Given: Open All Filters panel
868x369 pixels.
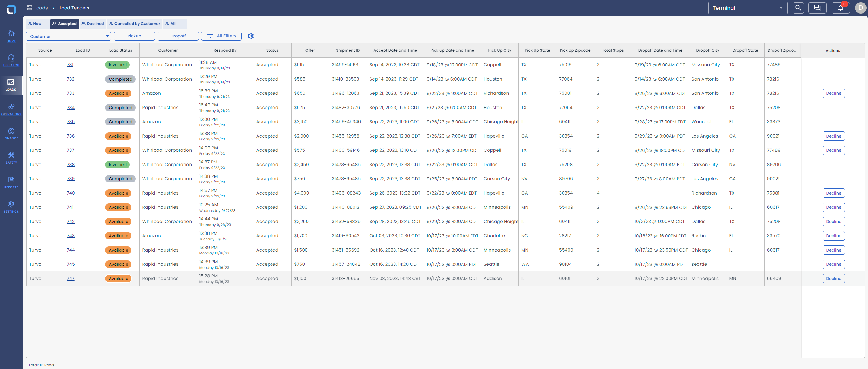Looking at the screenshot, I should tap(221, 36).
